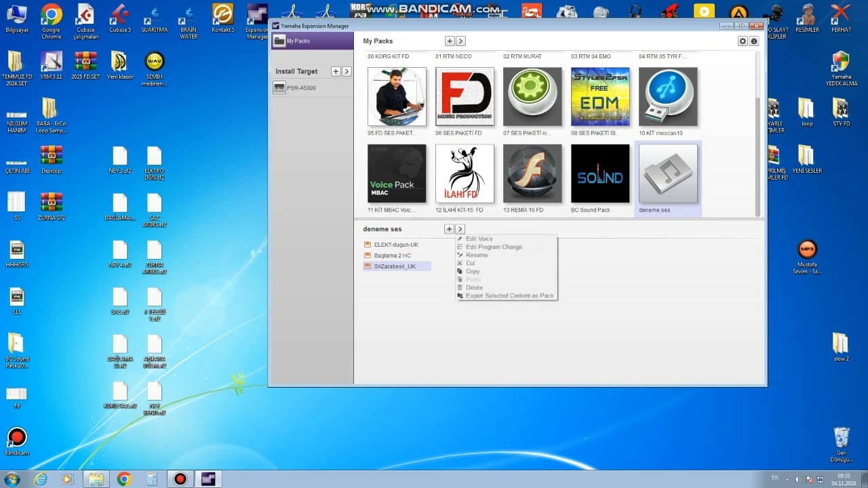The width and height of the screenshot is (868, 488).
Task: Switch to Bandicam recorder in the taskbar
Action: pyautogui.click(x=180, y=479)
